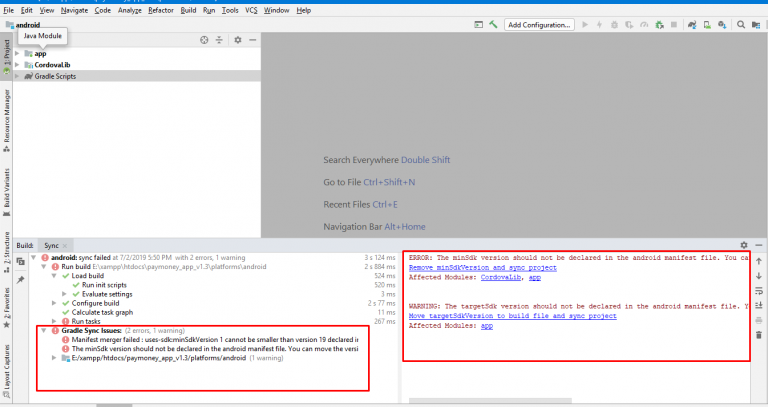Viewport: 768px width, 407px height.
Task: Click Collapse All icon in Project panel
Action: [219, 39]
